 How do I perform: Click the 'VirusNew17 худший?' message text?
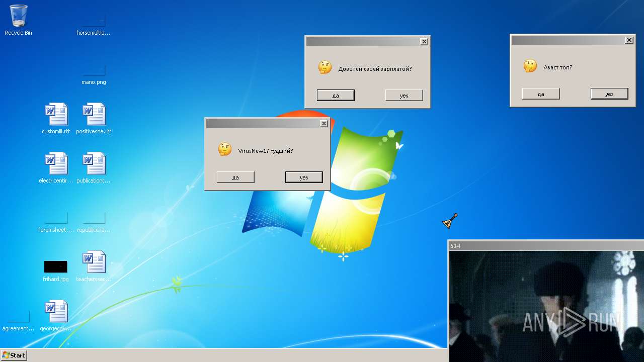(x=266, y=151)
